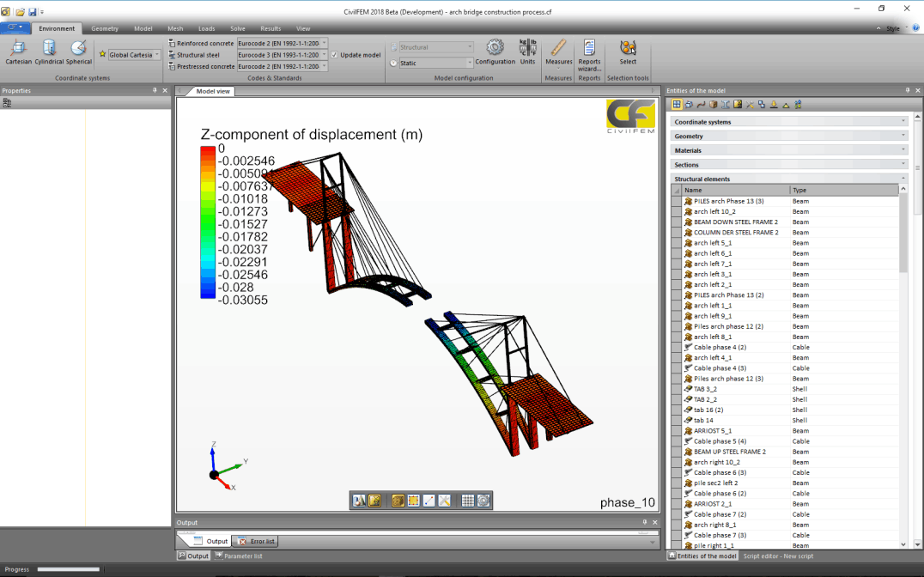Toggle the Update model checkbox

tap(335, 55)
